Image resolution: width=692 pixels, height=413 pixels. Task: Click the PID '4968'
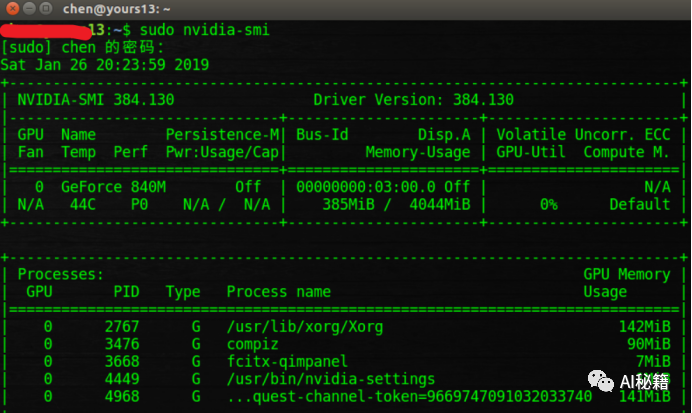pos(122,397)
